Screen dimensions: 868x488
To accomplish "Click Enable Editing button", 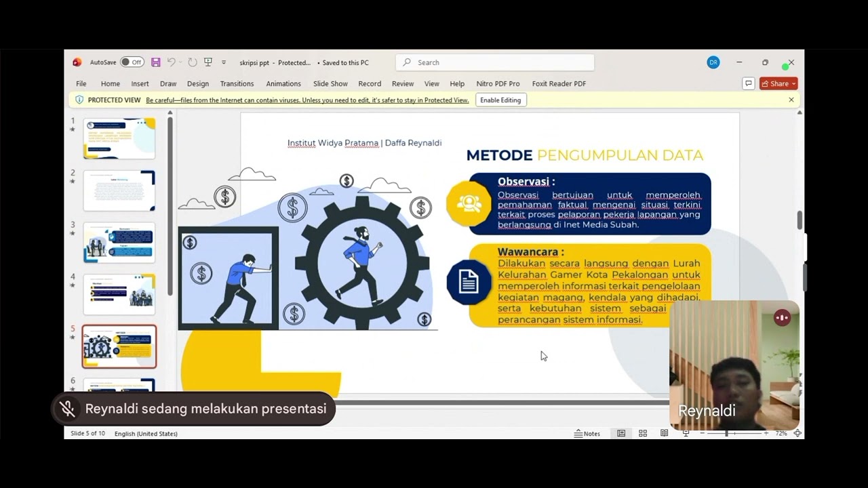I will click(500, 100).
